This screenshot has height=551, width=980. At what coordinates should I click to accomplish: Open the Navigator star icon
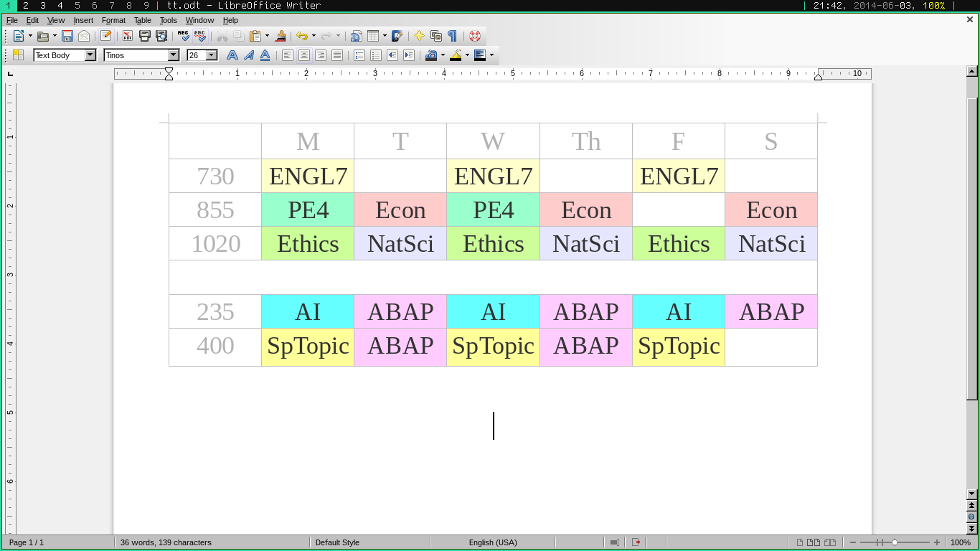pos(420,36)
